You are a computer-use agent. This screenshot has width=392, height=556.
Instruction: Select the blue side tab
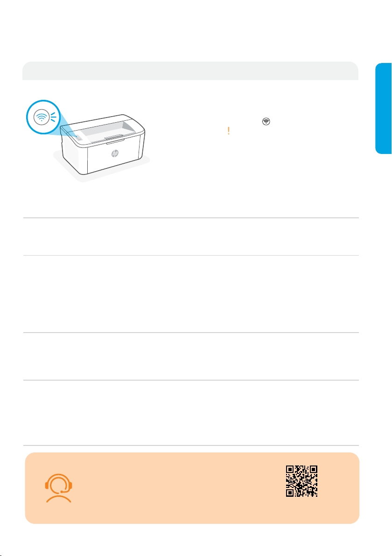point(384,109)
